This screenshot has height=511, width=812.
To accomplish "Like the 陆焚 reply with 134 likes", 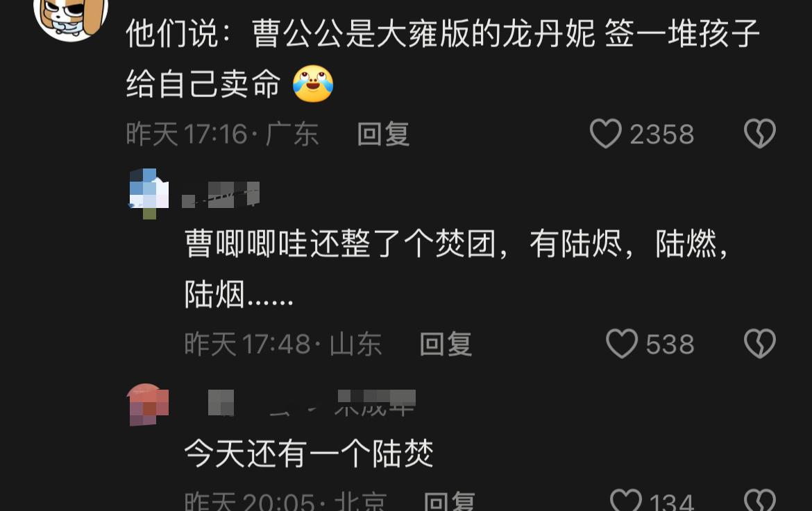I will [626, 500].
